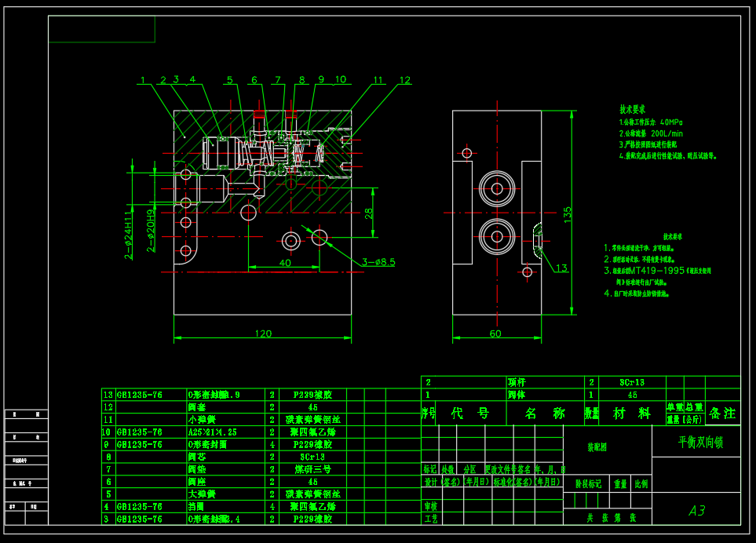
Task: Click the "备注" column header
Action: (x=723, y=413)
